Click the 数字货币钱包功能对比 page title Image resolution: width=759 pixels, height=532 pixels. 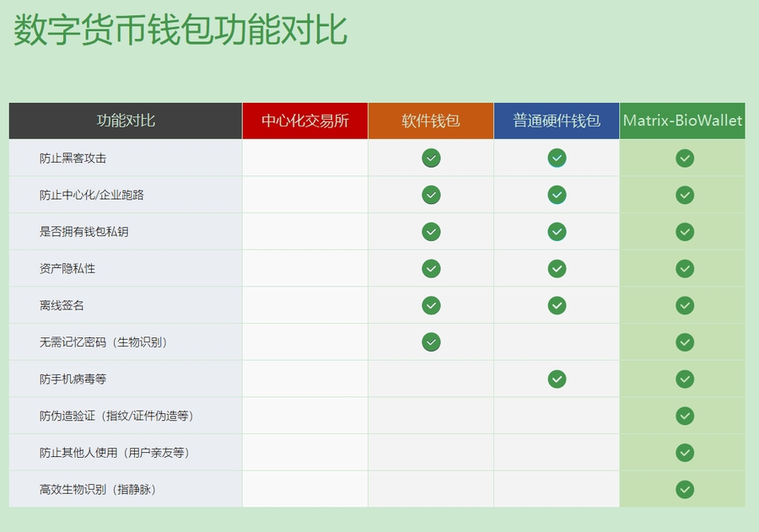pos(180,30)
